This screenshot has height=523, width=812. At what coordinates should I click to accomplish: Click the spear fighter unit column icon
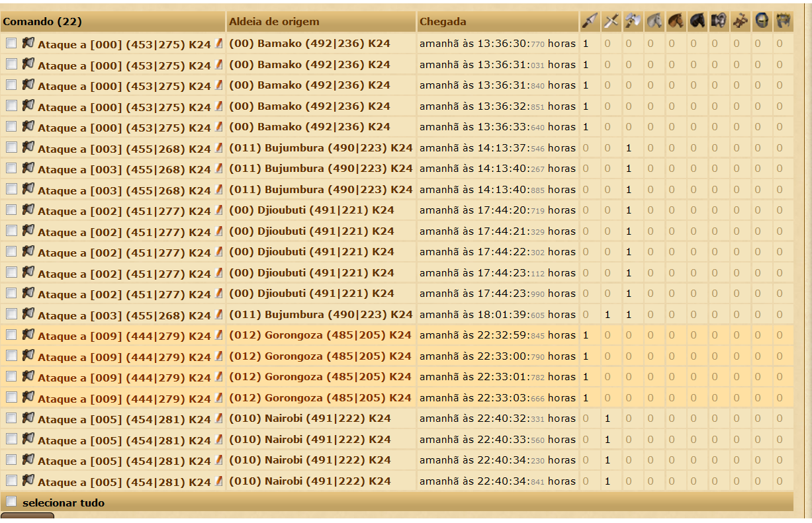point(589,21)
